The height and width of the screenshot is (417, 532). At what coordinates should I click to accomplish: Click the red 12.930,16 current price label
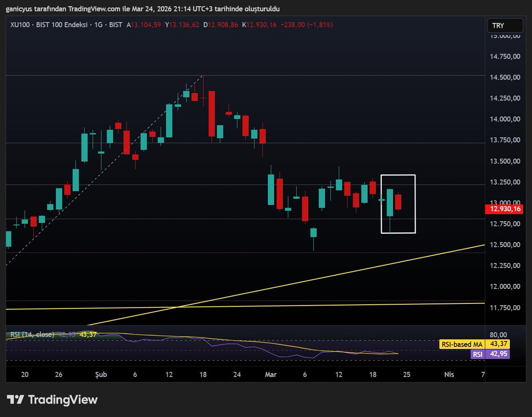click(x=505, y=208)
